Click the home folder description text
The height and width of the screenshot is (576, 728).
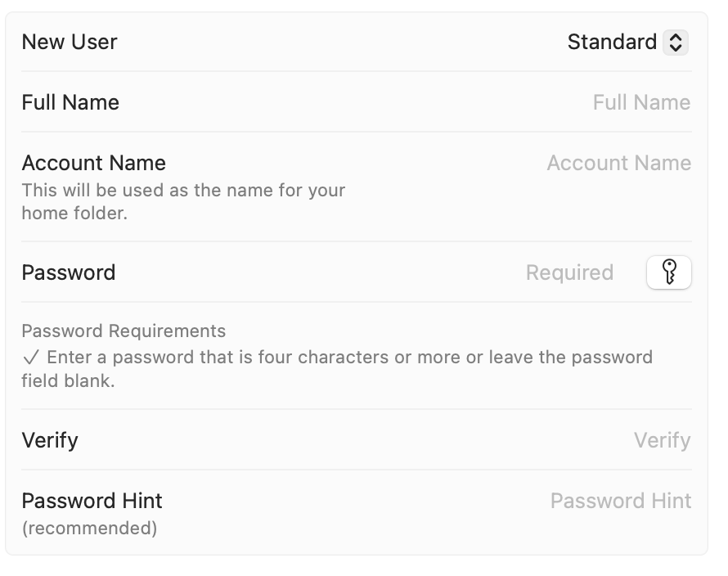pyautogui.click(x=183, y=202)
